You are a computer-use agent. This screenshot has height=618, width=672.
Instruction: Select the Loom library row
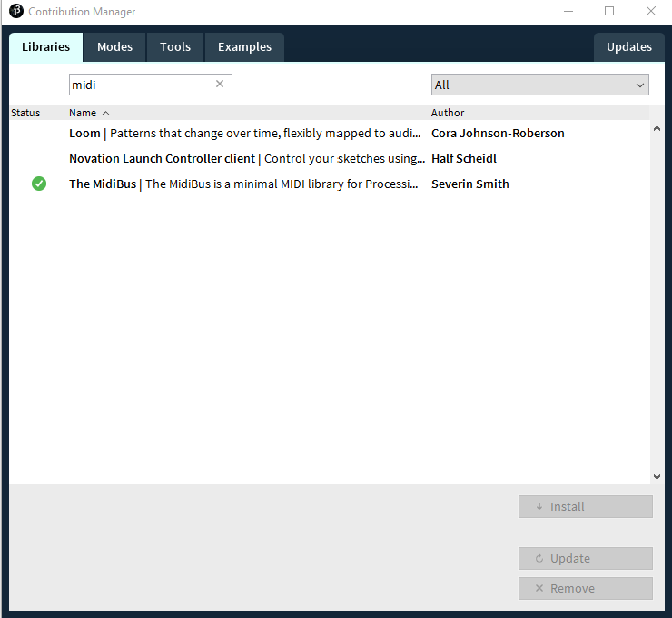point(329,134)
